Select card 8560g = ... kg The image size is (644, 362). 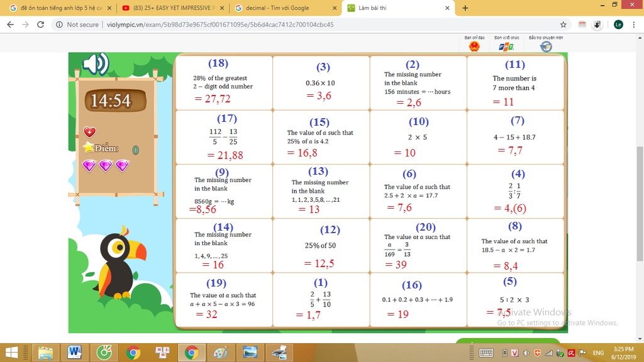(224, 191)
